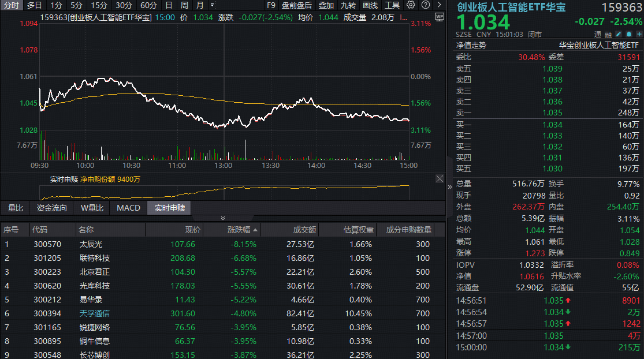
Task: Close the 实时申赎 indicator sub-panel
Action: 440,179
